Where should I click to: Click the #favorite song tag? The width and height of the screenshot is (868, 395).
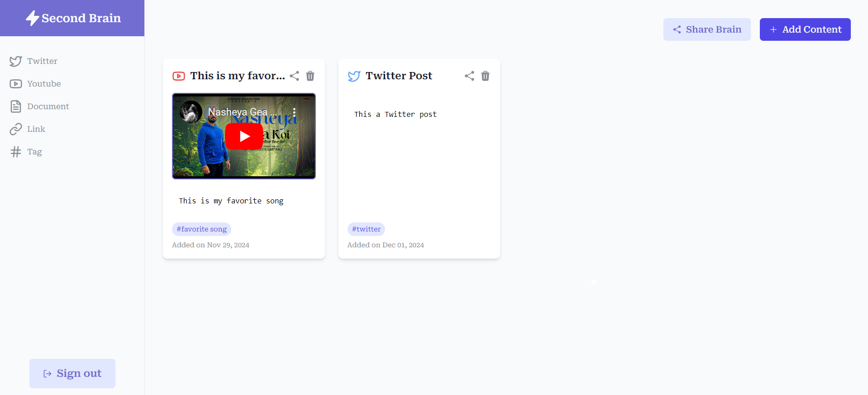(201, 229)
